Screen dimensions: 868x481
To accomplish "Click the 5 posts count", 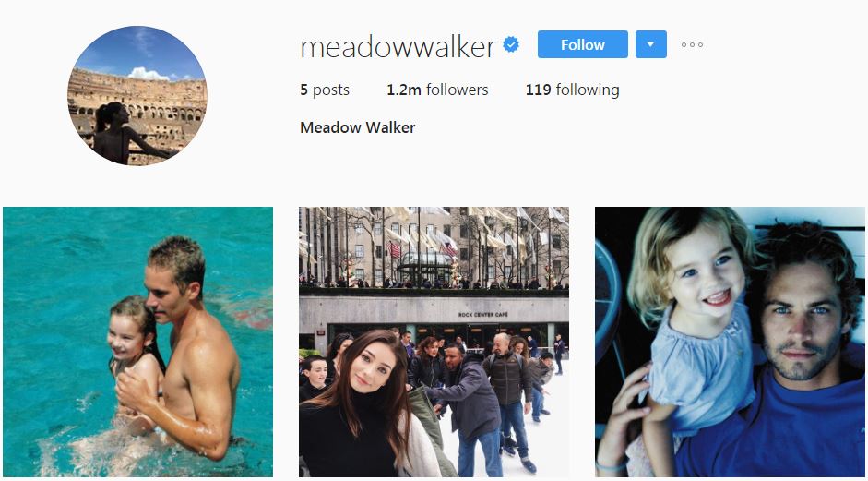I will tap(325, 90).
